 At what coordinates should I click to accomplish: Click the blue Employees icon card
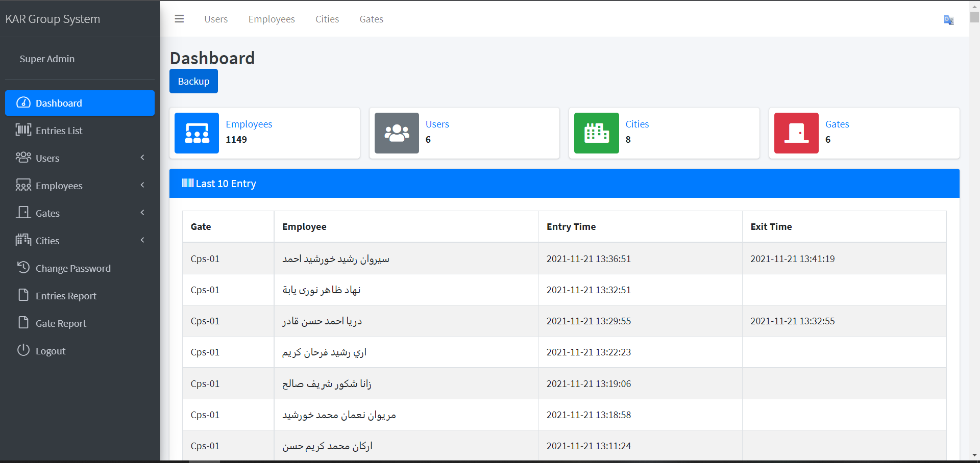coord(197,133)
